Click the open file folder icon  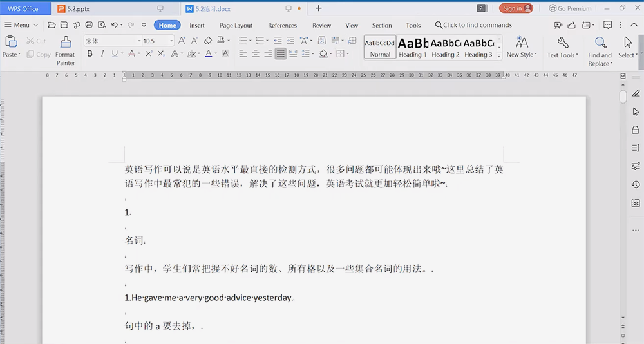point(52,25)
